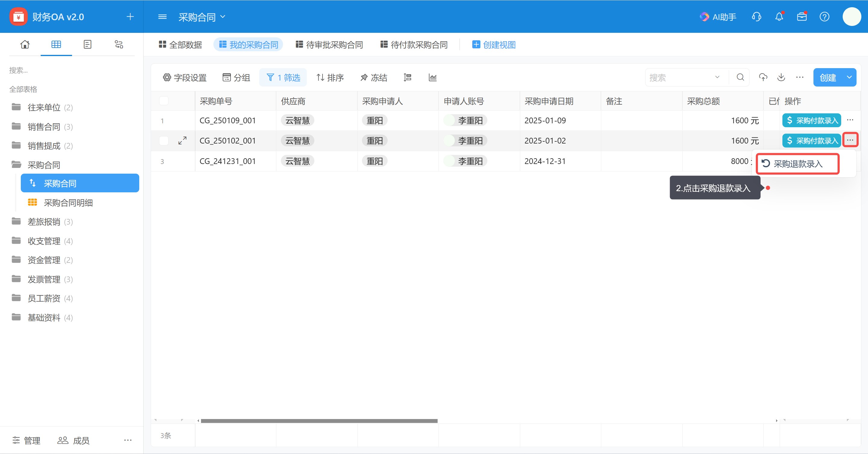Open the notification bell
Screen dimensions: 868x454
click(779, 17)
